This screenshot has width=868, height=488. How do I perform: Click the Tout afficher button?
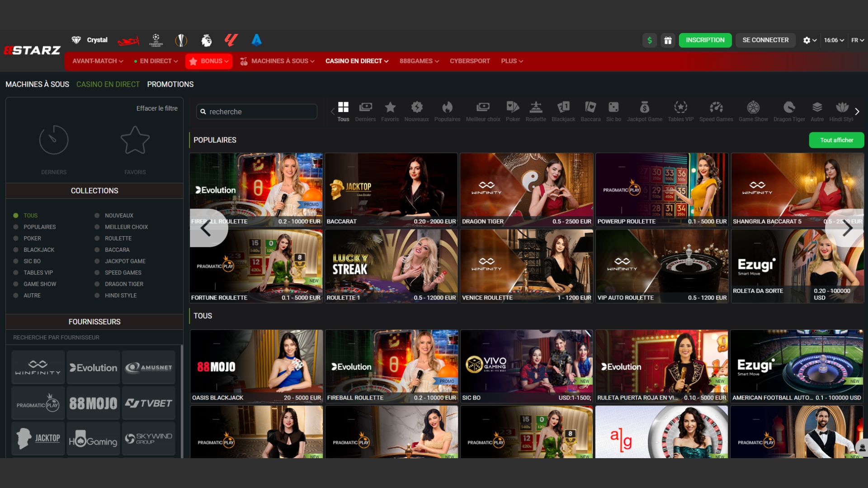(836, 140)
